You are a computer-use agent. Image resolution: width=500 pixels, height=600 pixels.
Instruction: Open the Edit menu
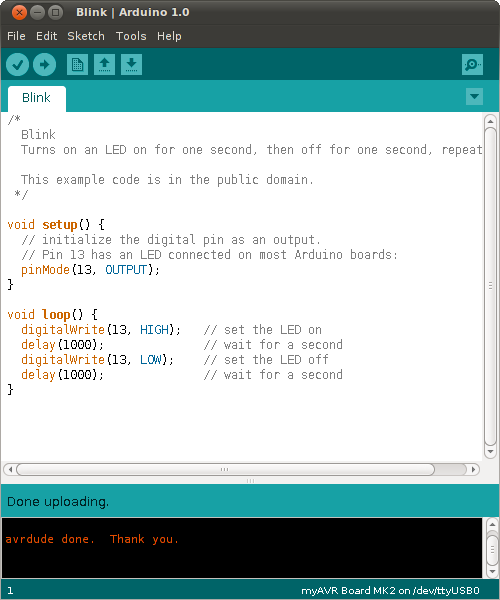[x=46, y=36]
